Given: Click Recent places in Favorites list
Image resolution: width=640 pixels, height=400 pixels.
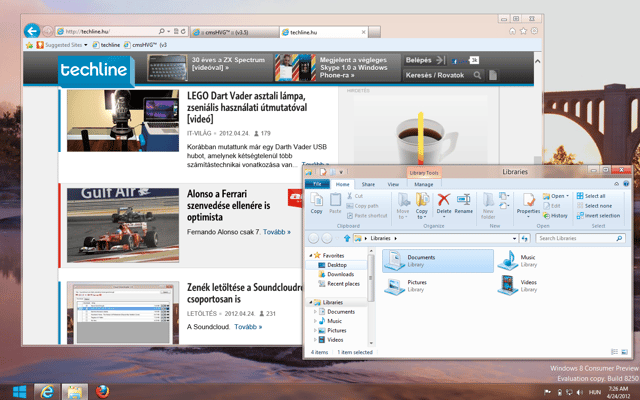Looking at the screenshot, I should 339,284.
